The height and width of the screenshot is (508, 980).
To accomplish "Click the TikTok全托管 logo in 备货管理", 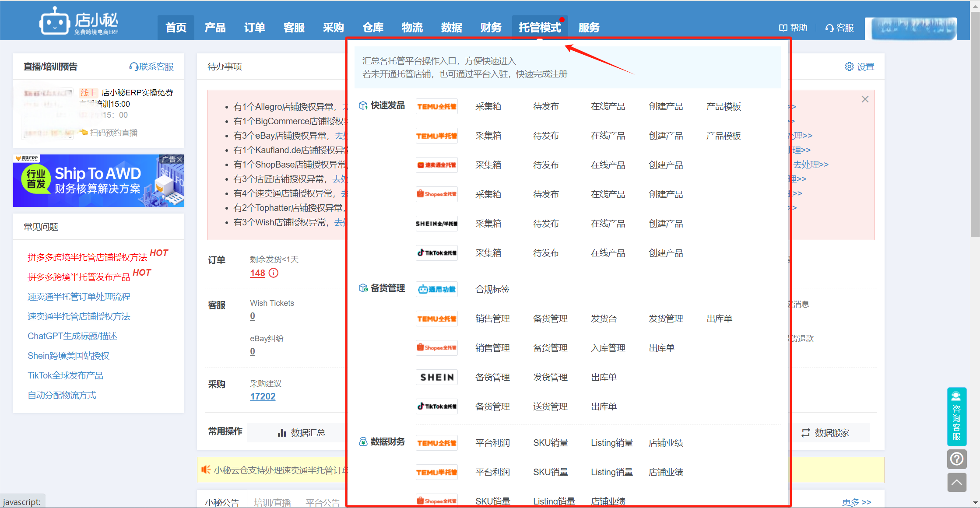I will coord(437,406).
